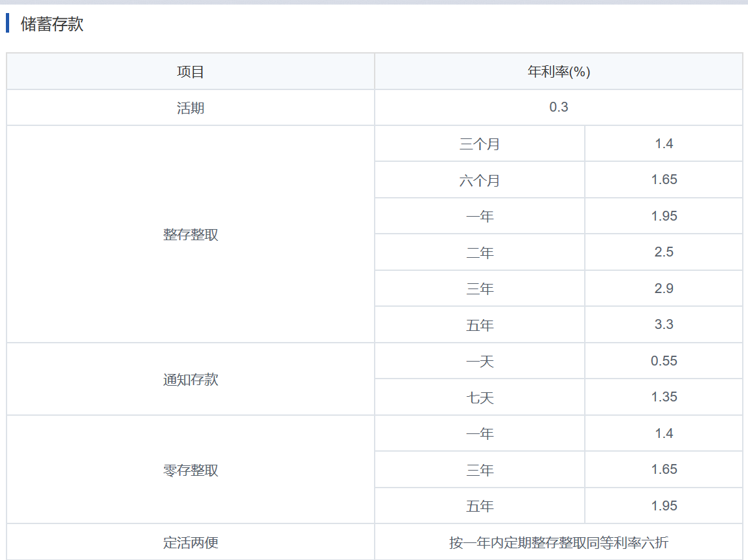Click the 通知存款 category cell

click(x=191, y=379)
